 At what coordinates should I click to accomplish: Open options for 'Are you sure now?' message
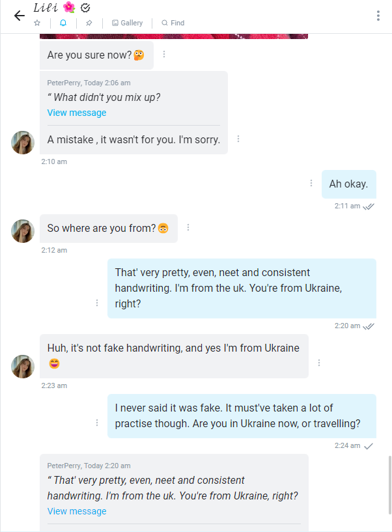tap(164, 55)
